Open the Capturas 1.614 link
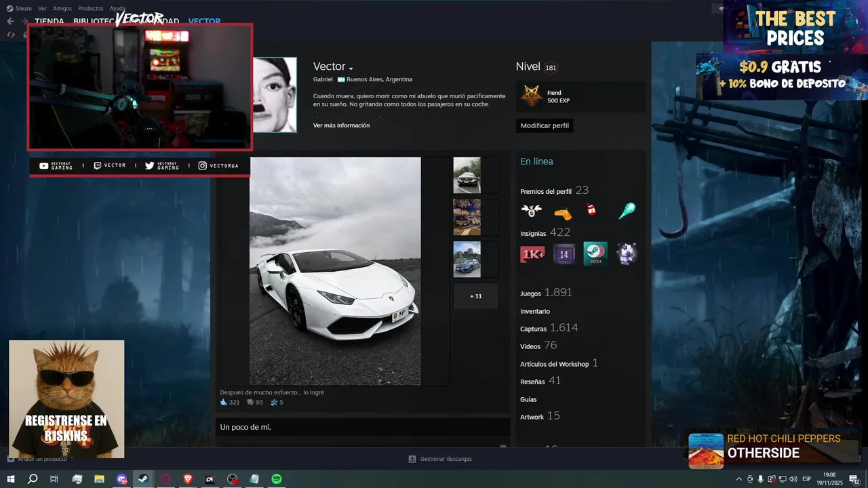The image size is (868, 488). (549, 328)
